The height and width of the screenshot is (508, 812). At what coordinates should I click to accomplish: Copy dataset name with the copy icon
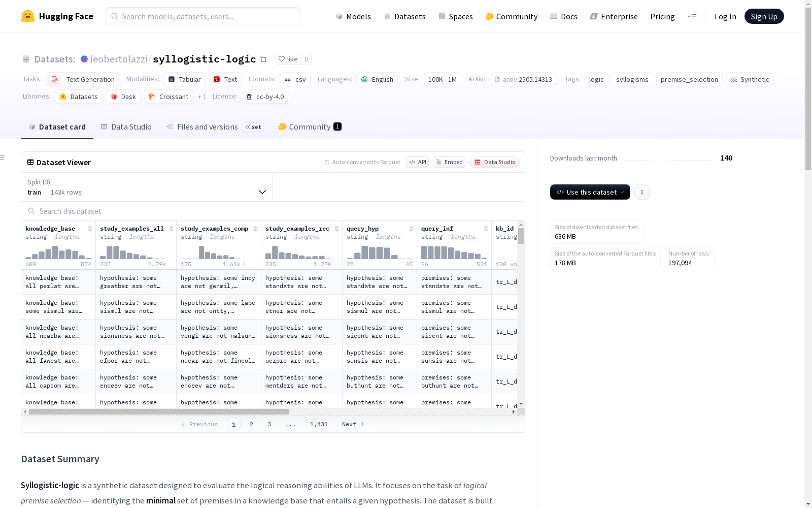(x=263, y=59)
